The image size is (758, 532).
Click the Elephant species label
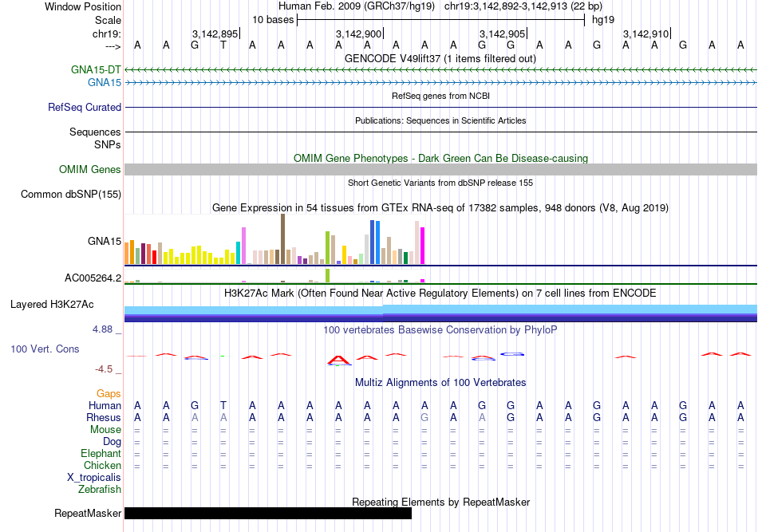(101, 454)
